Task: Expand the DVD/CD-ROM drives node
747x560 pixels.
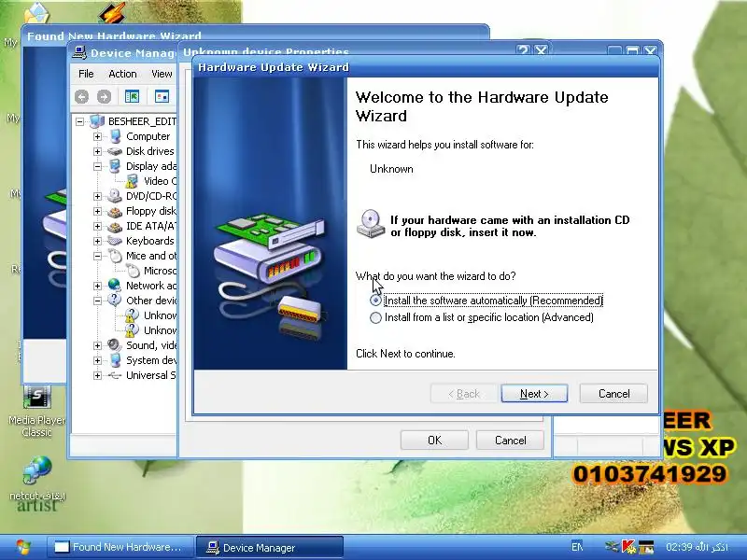Action: tap(98, 196)
